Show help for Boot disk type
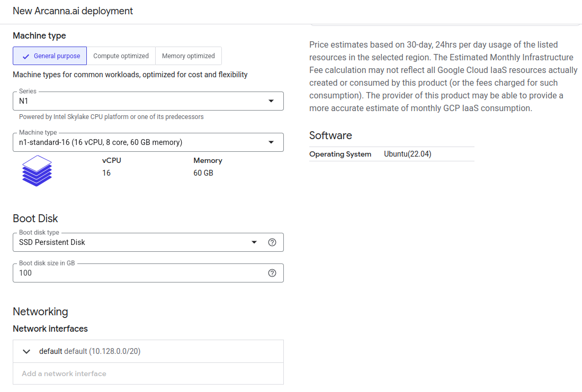 pyautogui.click(x=272, y=242)
